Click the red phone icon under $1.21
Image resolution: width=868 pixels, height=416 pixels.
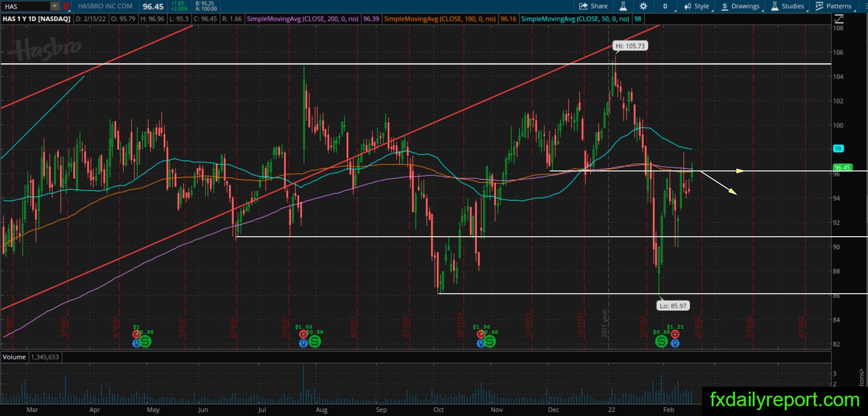(675, 334)
